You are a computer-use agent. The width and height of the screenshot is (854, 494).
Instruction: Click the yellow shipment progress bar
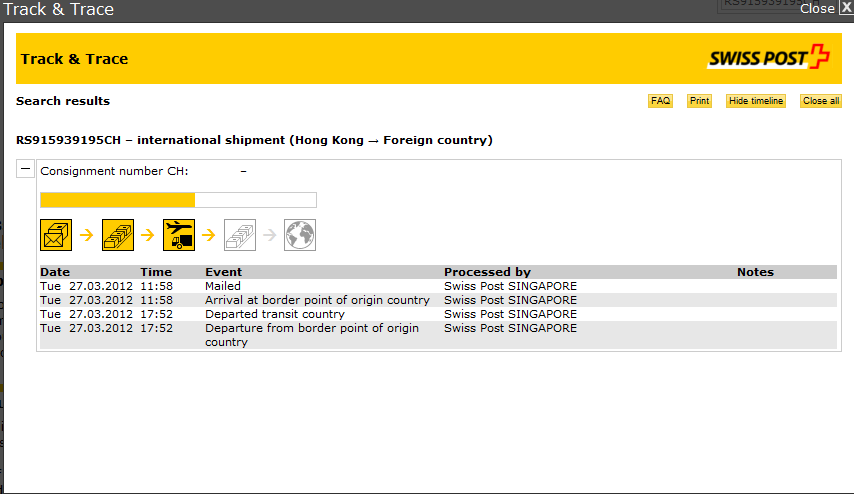coord(118,200)
